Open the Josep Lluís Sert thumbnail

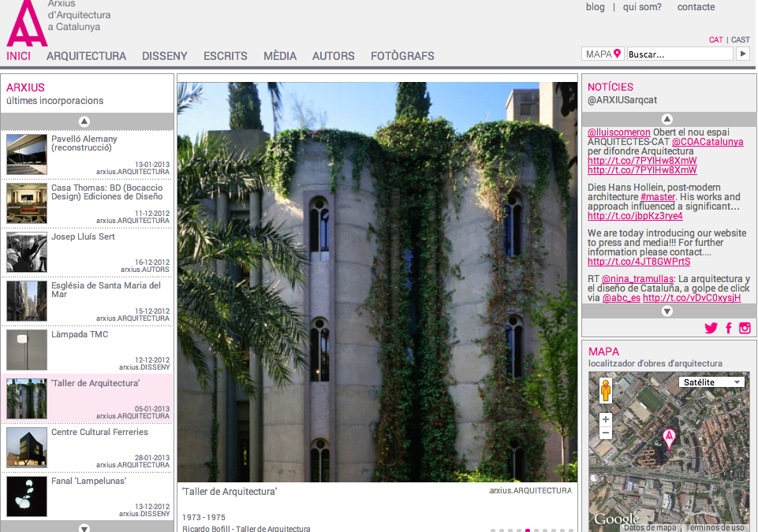[26, 252]
